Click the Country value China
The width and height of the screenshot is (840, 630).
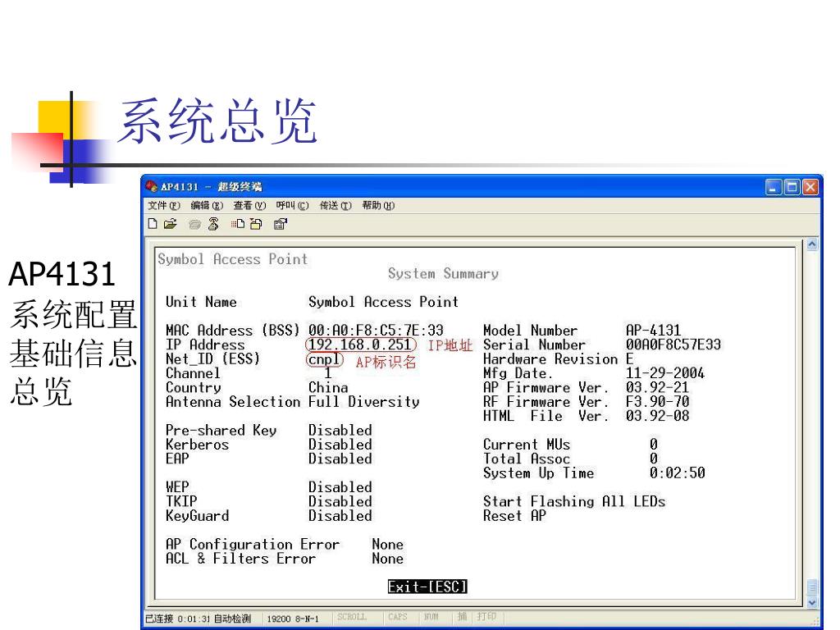coord(328,387)
